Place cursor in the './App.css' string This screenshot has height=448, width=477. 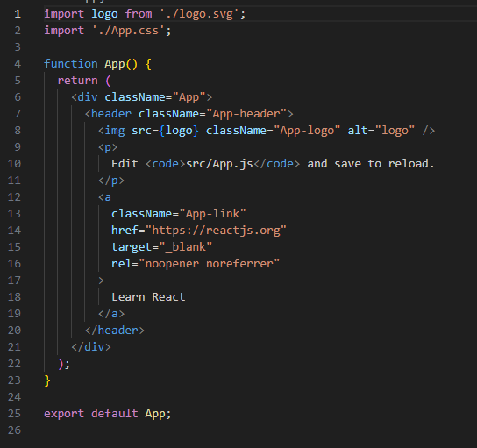click(128, 31)
